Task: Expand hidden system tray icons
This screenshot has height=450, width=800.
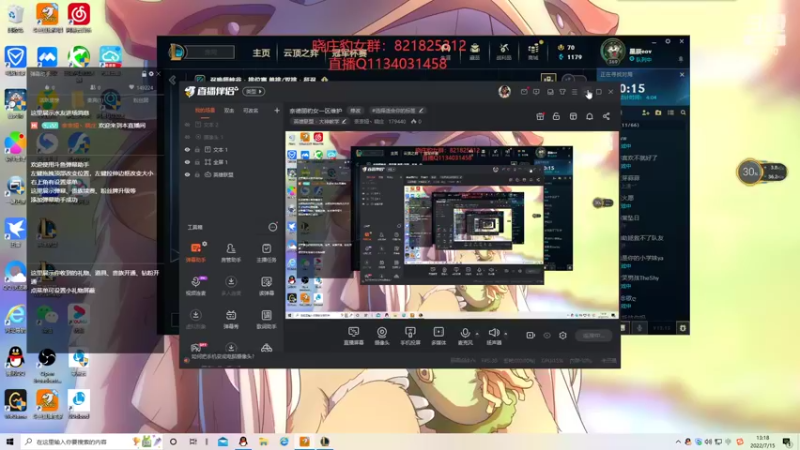Action: click(x=678, y=442)
